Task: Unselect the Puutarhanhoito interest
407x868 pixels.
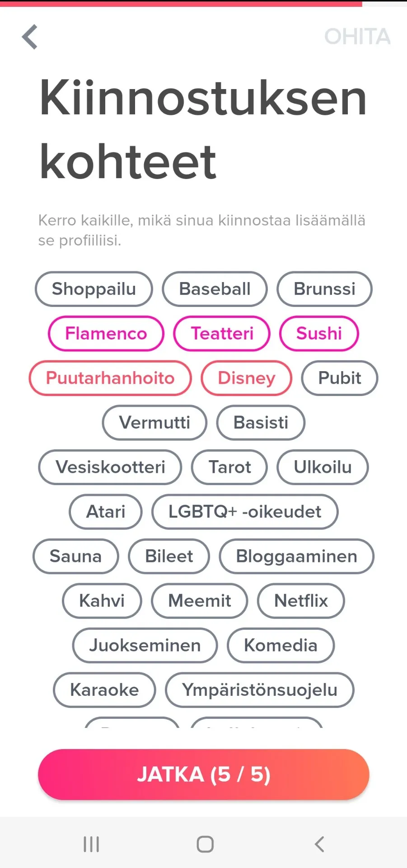Action: point(110,378)
